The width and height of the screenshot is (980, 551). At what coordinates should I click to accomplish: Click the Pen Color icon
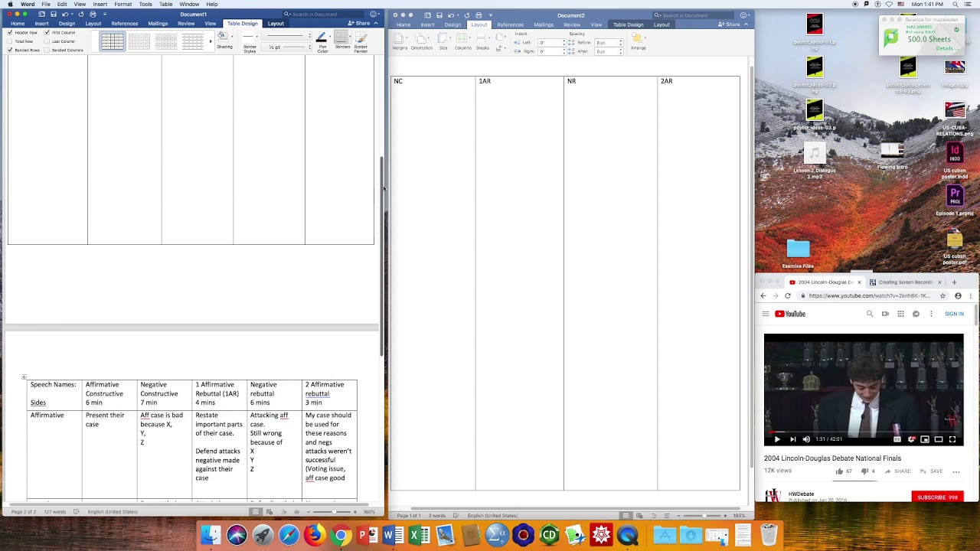click(322, 38)
